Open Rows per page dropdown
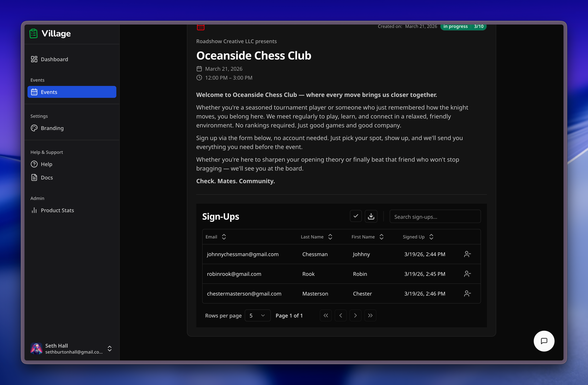 257,315
